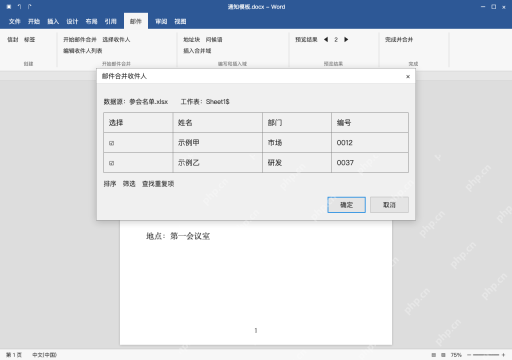
Task: Open 完成并合并 in the ribbon
Action: [399, 40]
